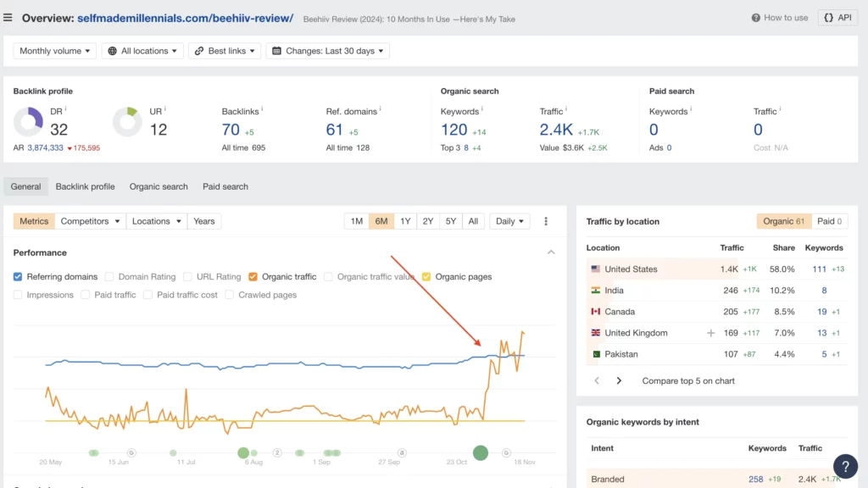Uncheck the Referring domains checkbox
Image resolution: width=868 pixels, height=488 pixels.
[x=19, y=277]
